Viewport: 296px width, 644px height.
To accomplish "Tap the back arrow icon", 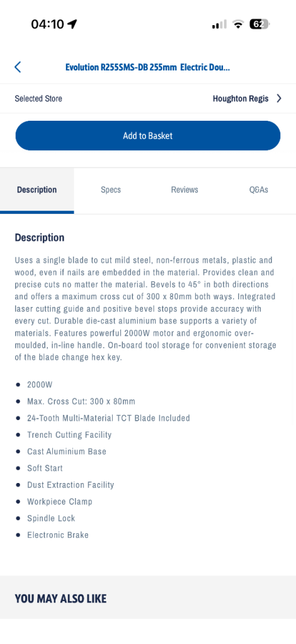I will coord(18,67).
